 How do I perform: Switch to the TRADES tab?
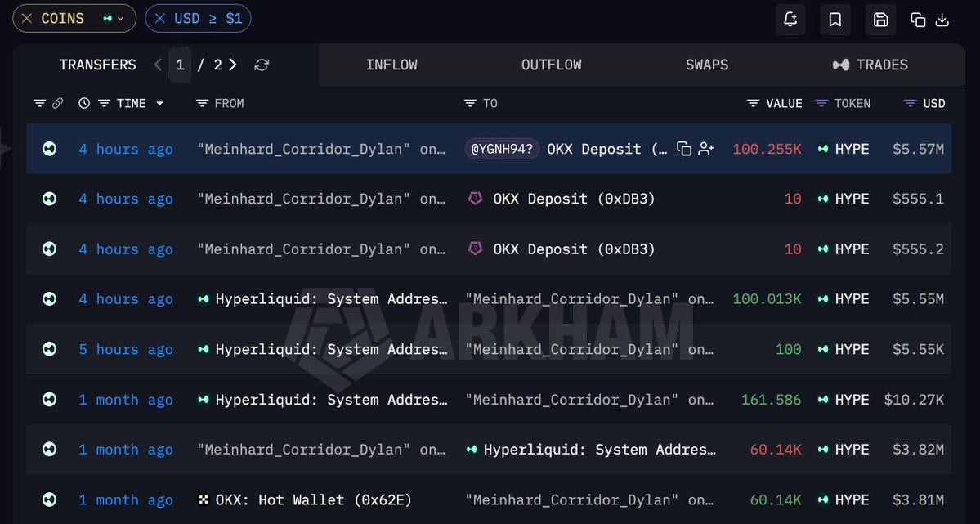point(870,65)
